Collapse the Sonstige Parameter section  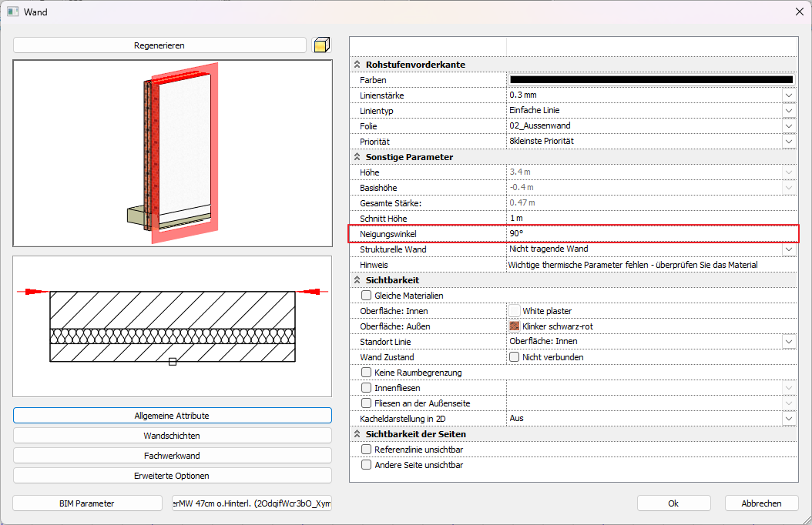point(357,157)
